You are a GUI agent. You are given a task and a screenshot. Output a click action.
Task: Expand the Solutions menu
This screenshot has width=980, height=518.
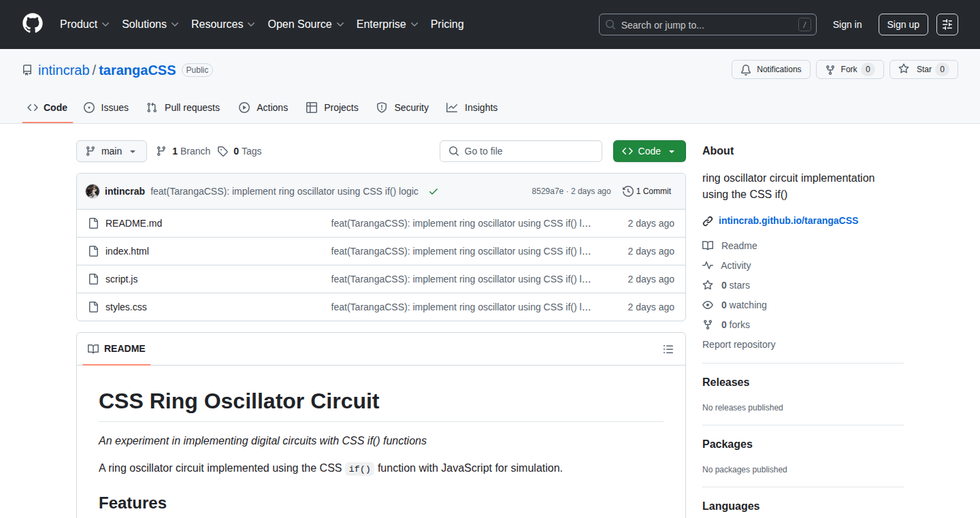point(150,24)
